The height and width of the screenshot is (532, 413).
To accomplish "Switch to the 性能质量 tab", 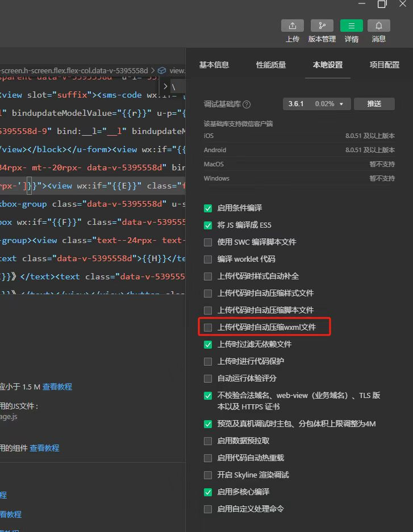I will coord(271,65).
